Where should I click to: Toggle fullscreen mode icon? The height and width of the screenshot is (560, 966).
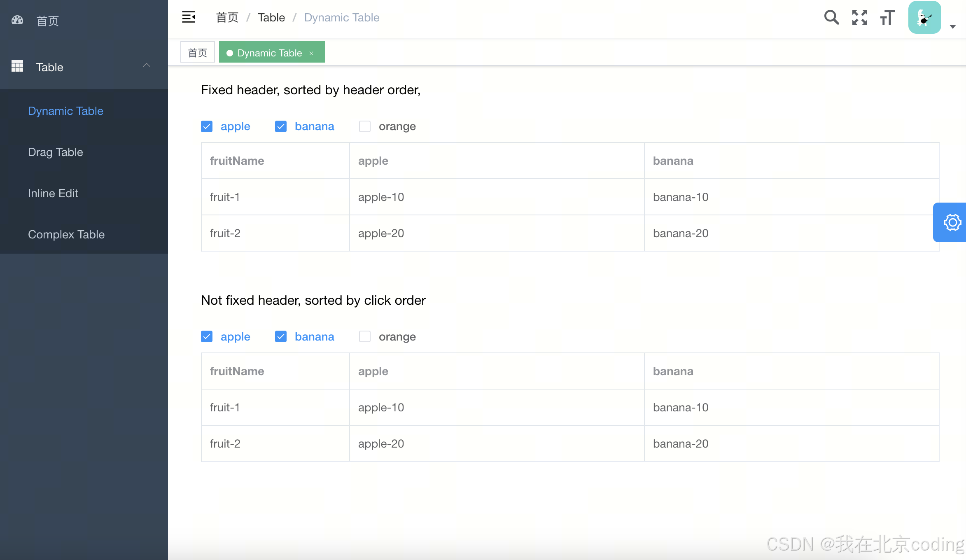859,17
